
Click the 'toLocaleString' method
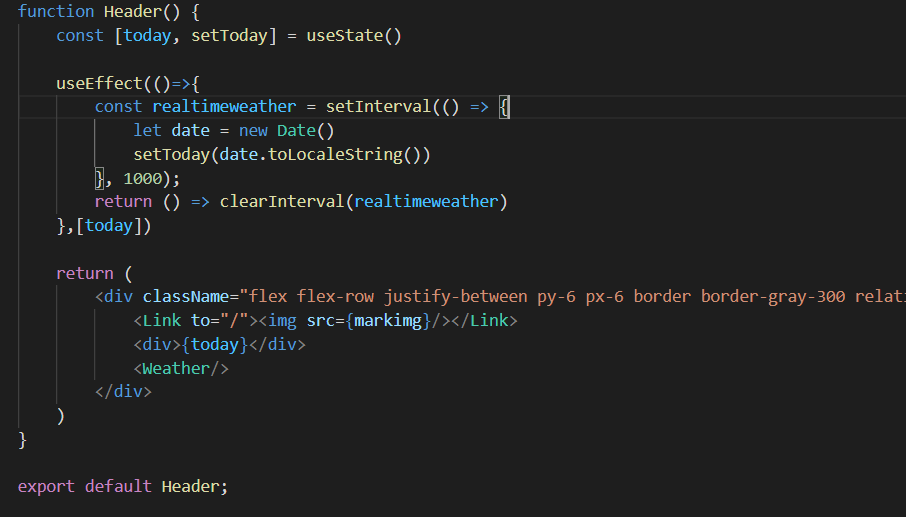tap(335, 154)
